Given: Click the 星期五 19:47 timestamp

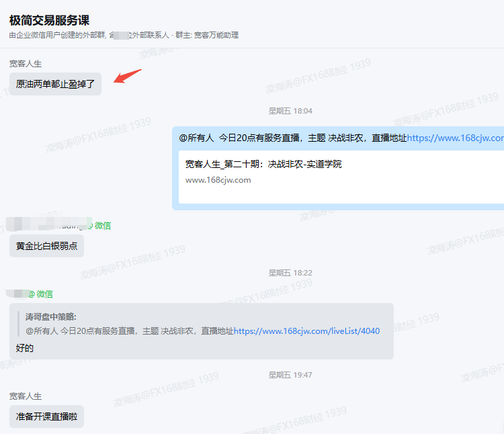Looking at the screenshot, I should tap(290, 375).
